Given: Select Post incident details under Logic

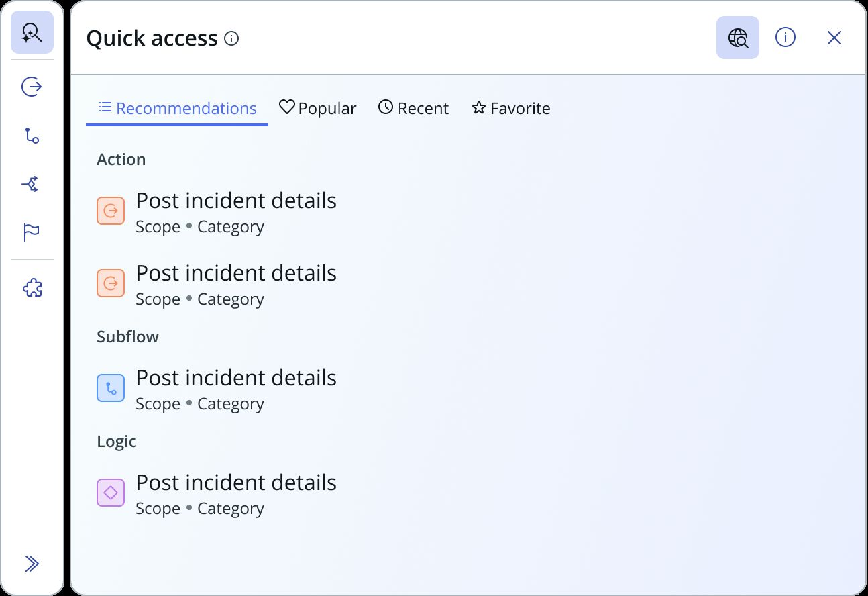Looking at the screenshot, I should [x=236, y=483].
